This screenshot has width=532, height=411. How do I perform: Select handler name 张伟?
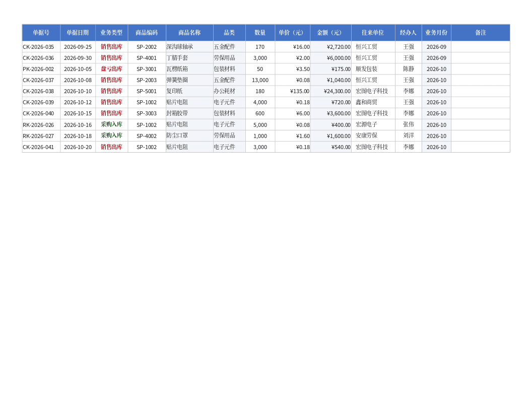[x=409, y=125]
